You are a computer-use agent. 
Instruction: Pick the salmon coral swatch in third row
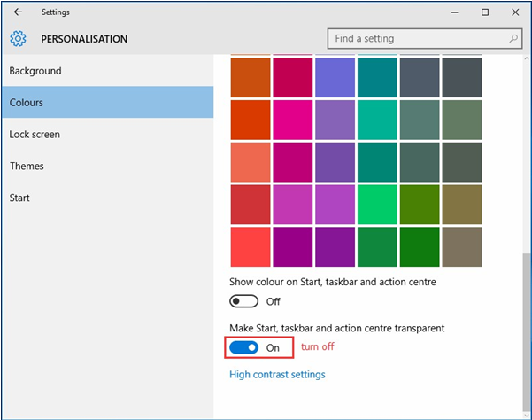coord(251,162)
